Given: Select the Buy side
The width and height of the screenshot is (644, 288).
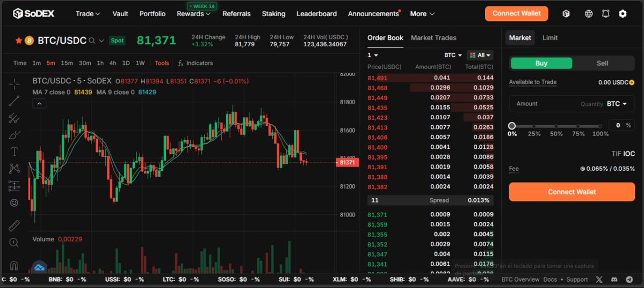Looking at the screenshot, I should (x=541, y=63).
